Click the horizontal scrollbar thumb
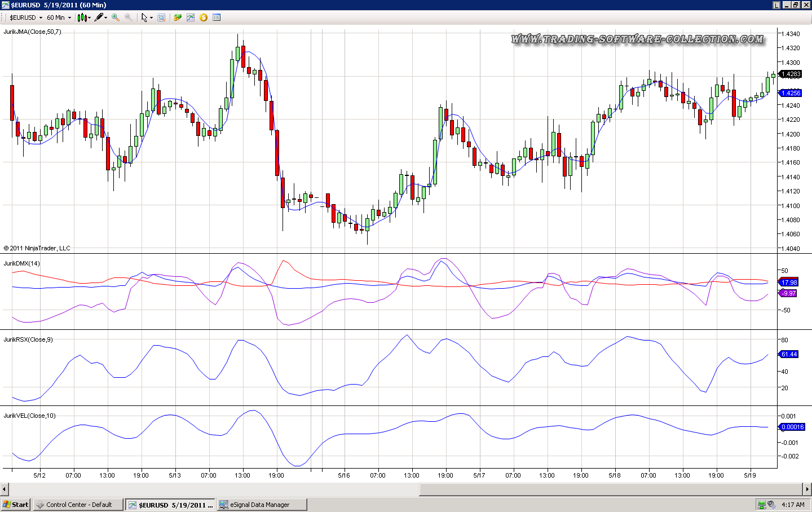 (x=611, y=489)
